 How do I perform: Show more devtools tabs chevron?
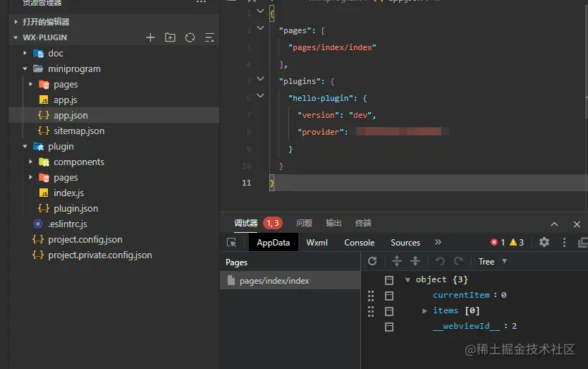pyautogui.click(x=438, y=242)
